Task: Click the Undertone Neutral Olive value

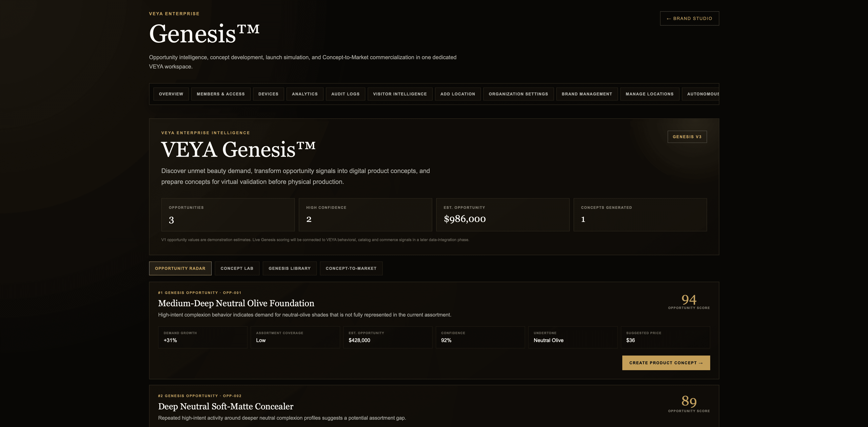Action: (x=549, y=340)
